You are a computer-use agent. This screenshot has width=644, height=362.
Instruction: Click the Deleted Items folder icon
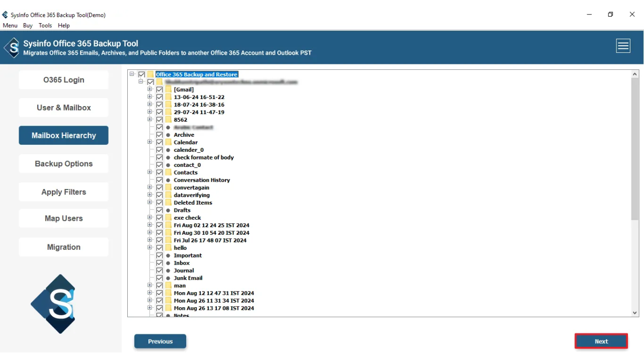click(x=169, y=203)
